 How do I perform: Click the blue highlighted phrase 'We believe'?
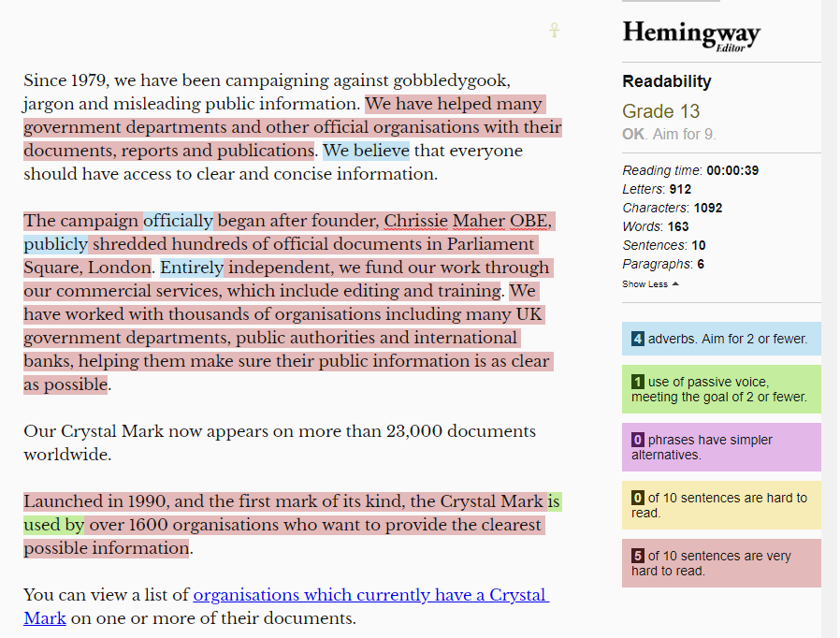pos(366,151)
